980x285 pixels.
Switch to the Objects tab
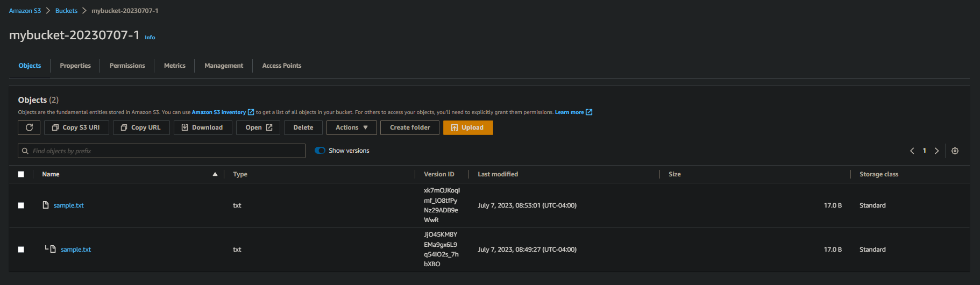[x=30, y=66]
